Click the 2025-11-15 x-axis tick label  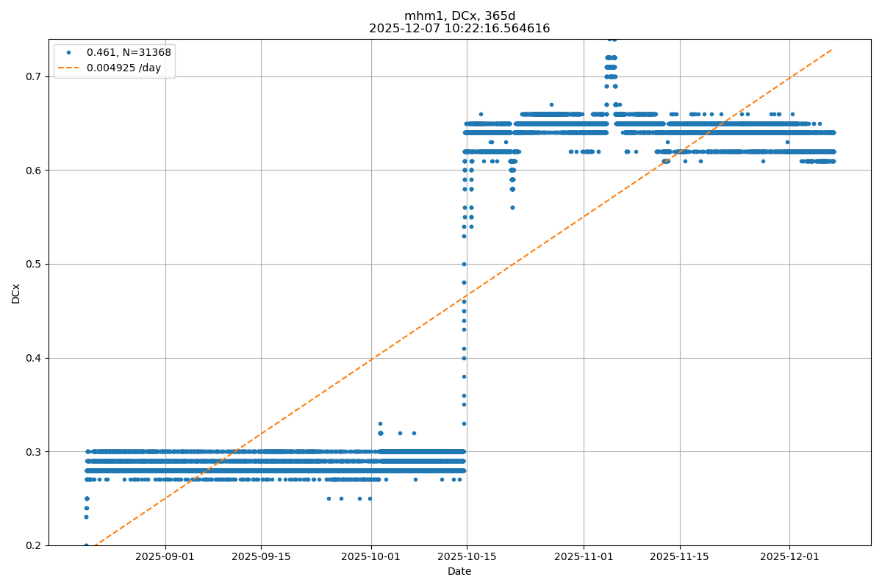click(x=680, y=557)
